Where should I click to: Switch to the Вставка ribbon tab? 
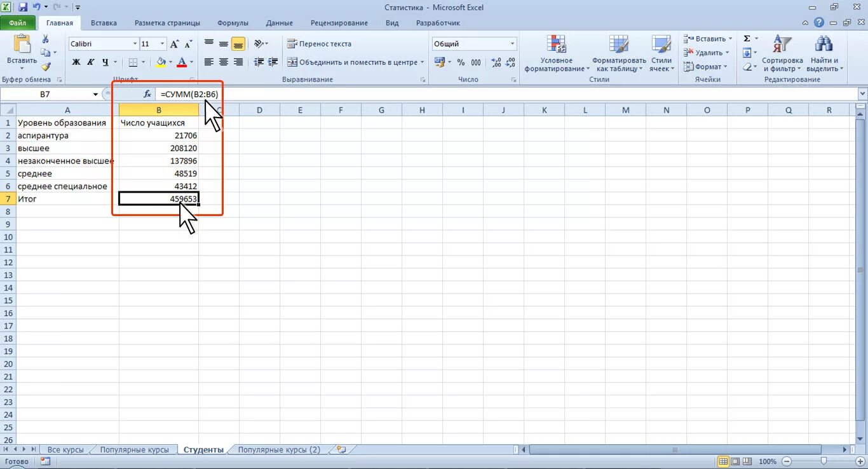point(104,23)
